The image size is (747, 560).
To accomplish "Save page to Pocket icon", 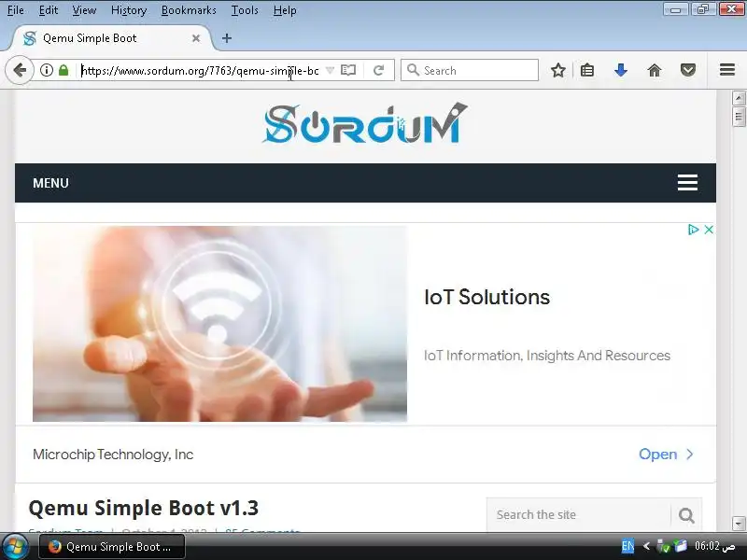I will [688, 71].
